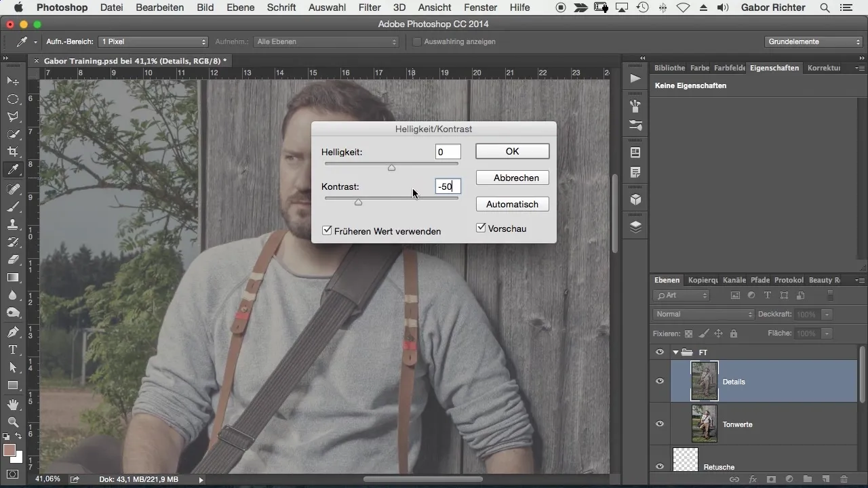Toggle 'Früheren Wert verwenden' checkbox

(327, 230)
